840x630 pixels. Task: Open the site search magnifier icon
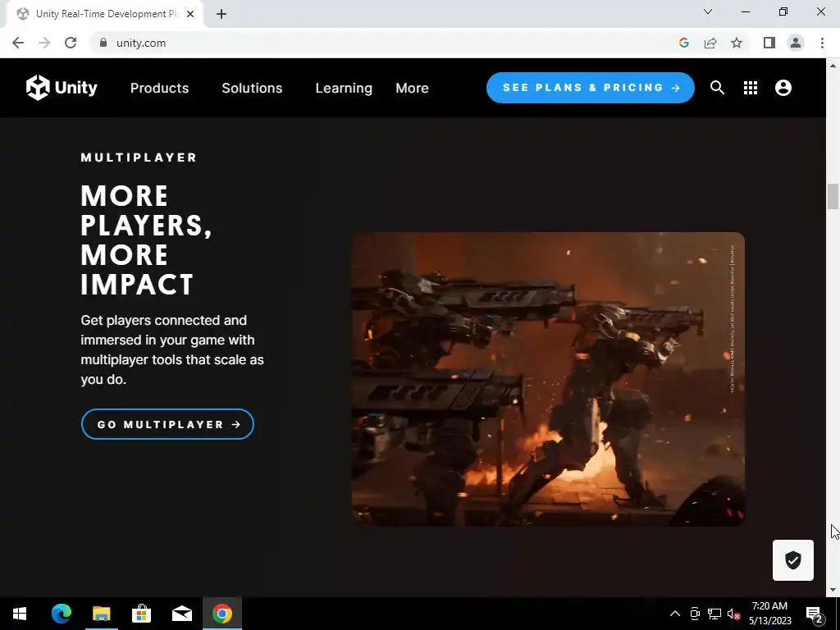tap(717, 87)
